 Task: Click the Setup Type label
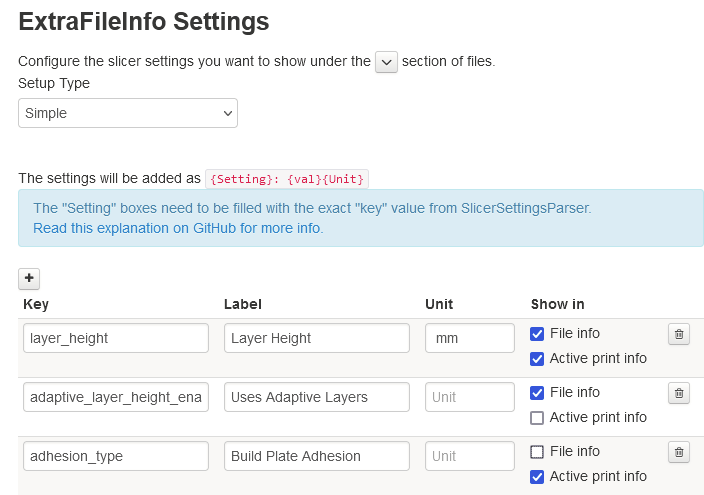[x=54, y=83]
